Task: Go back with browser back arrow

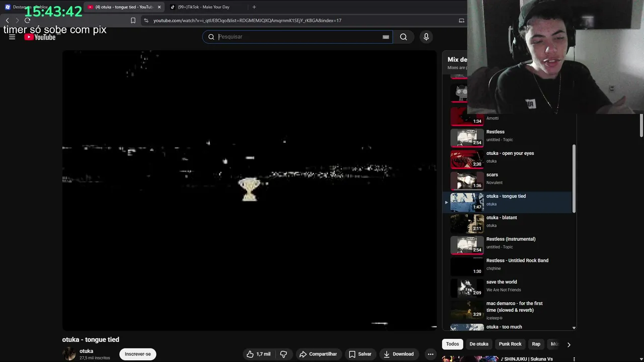Action: 7,21
